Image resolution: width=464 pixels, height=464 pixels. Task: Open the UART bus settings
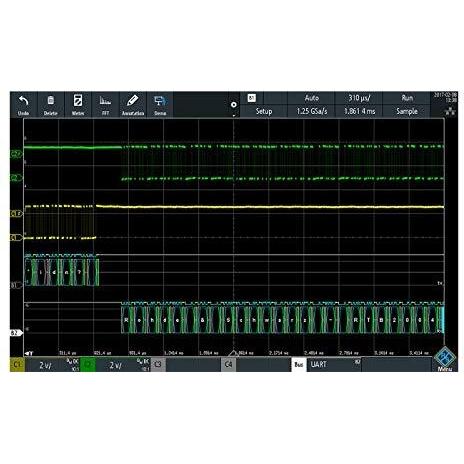[334, 365]
